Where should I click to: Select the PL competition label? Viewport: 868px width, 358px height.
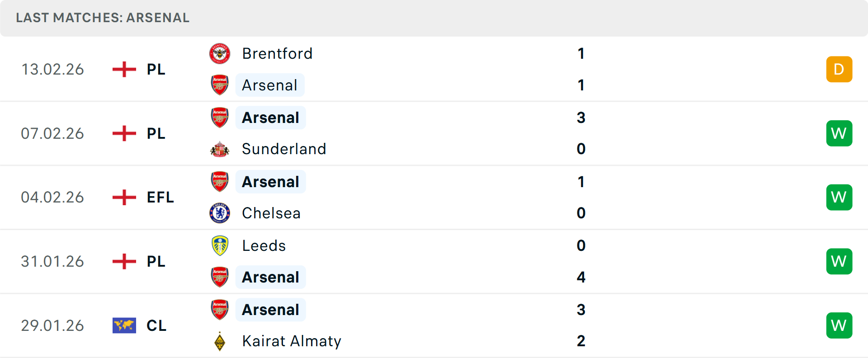156,69
